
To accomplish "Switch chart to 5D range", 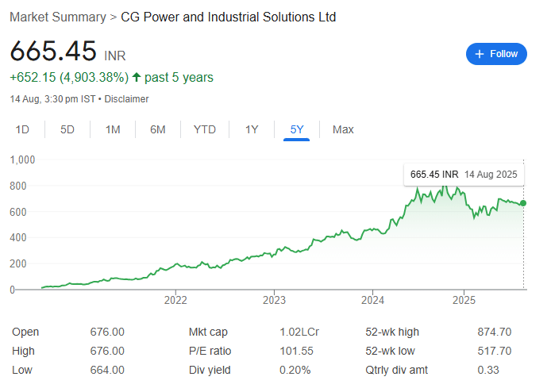I will (x=67, y=129).
